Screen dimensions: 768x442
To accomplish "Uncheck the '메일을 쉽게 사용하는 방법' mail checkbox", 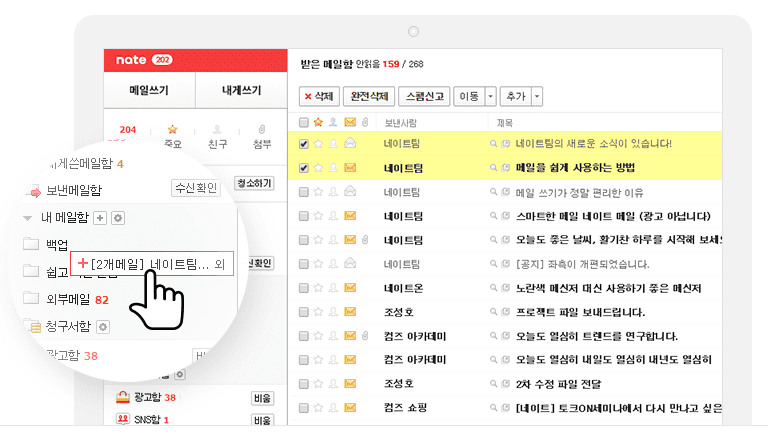I will tap(304, 168).
